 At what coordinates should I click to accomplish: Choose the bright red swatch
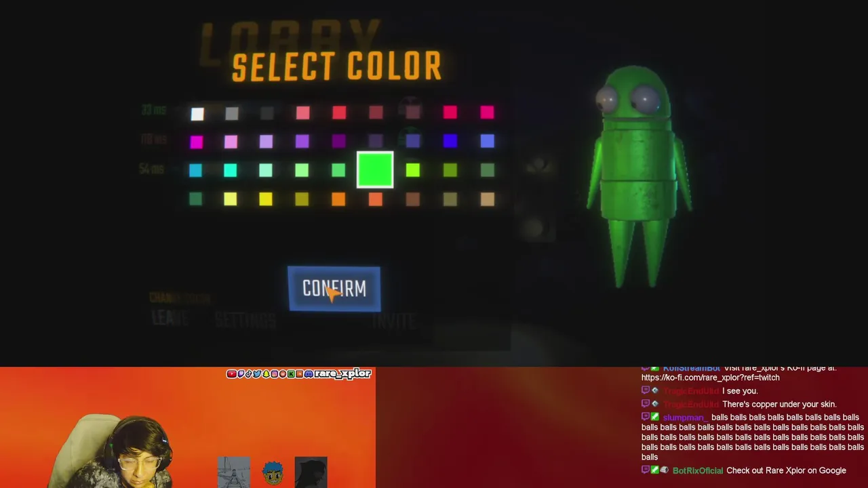pyautogui.click(x=339, y=113)
